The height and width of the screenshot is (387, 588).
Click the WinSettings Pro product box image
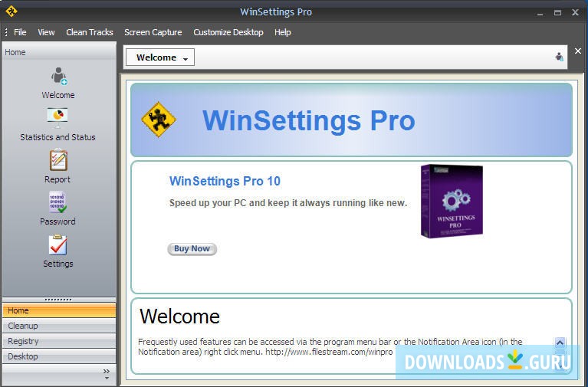coord(452,202)
